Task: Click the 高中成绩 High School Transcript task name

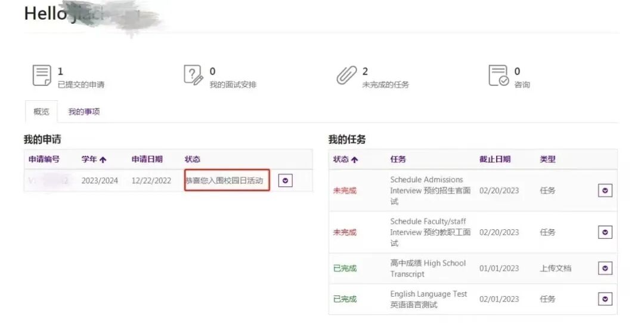Action: pyautogui.click(x=428, y=268)
